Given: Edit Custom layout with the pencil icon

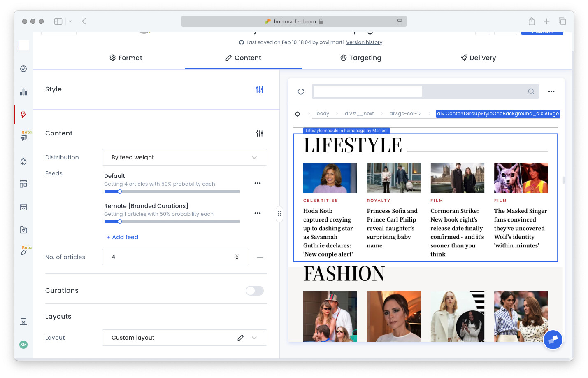Looking at the screenshot, I should point(241,338).
